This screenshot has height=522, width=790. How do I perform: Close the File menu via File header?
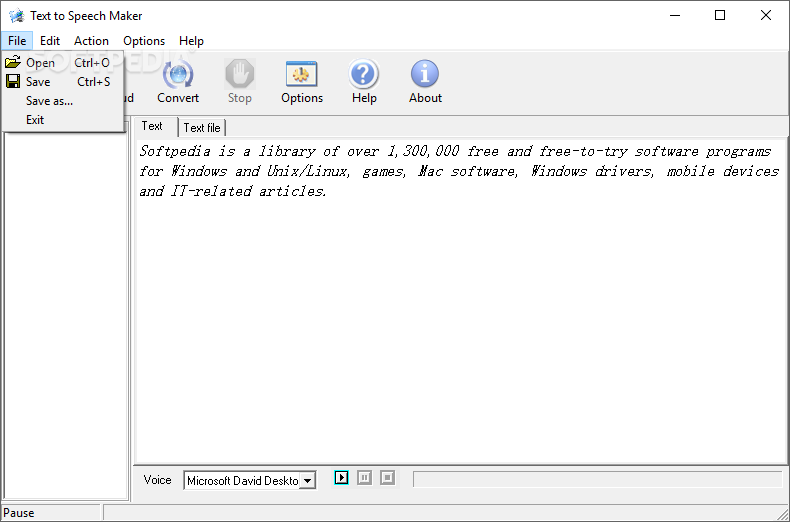point(17,41)
